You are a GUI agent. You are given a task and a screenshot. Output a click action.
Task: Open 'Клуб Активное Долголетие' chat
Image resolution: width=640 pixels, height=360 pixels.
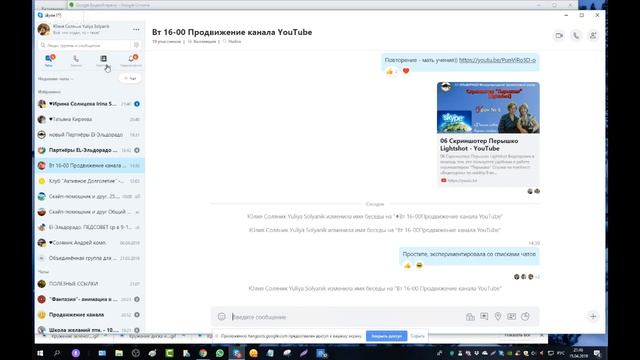coord(89,181)
